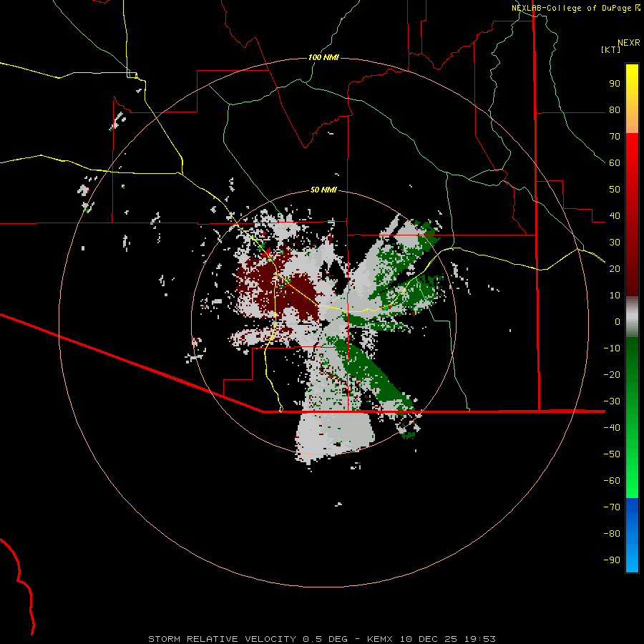Click the NEXLAB-College of DuPage label
The image size is (644, 644).
571,8
